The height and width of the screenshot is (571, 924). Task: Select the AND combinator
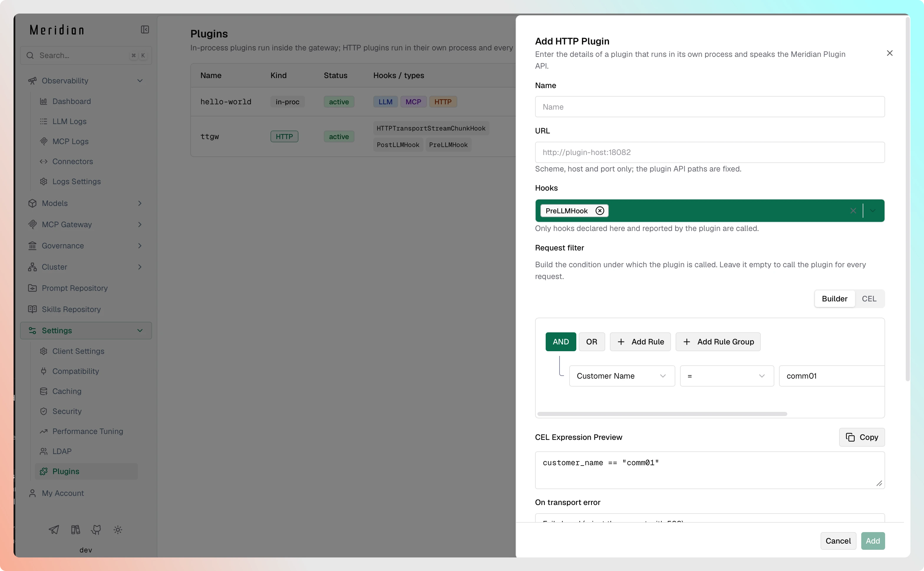tap(561, 342)
